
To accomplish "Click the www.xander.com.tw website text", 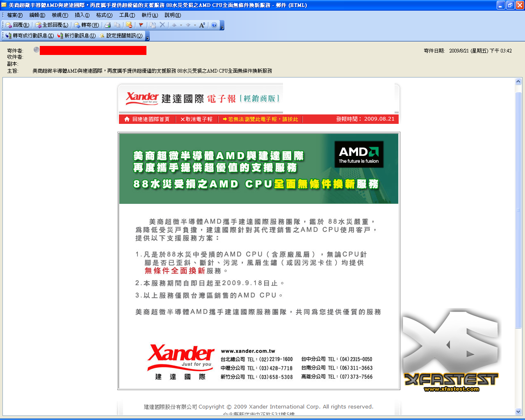I will [248, 351].
